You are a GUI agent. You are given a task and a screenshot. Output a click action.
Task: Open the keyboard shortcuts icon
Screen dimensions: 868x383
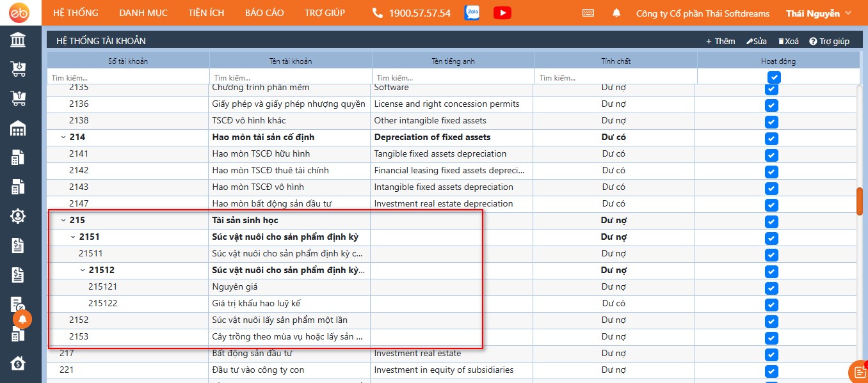(588, 13)
